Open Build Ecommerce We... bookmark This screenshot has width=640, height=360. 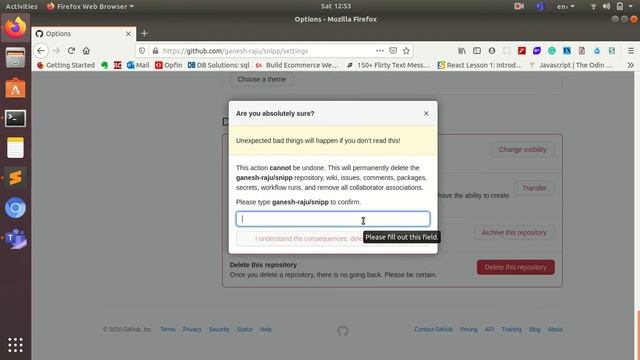click(x=297, y=65)
